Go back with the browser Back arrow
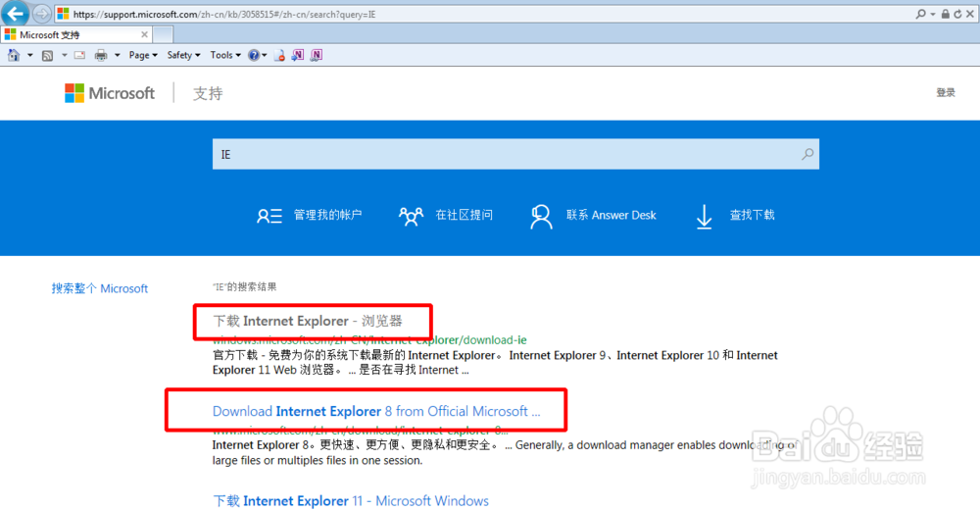Image resolution: width=980 pixels, height=511 pixels. coord(15,13)
